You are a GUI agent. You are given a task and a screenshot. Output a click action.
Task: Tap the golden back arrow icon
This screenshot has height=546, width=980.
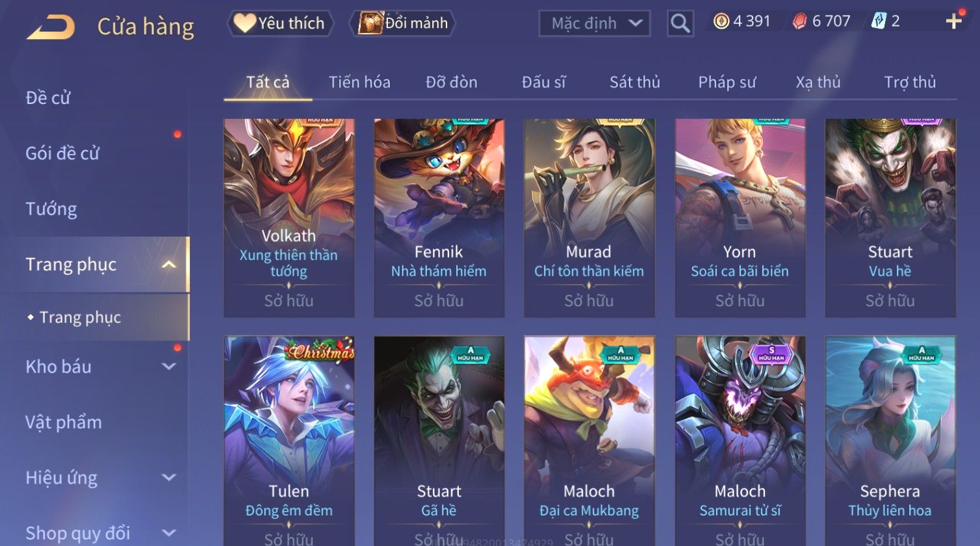point(51,27)
